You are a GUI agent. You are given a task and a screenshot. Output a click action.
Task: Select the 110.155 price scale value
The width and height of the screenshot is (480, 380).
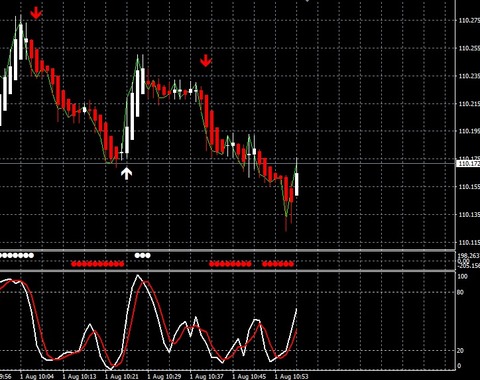469,187
